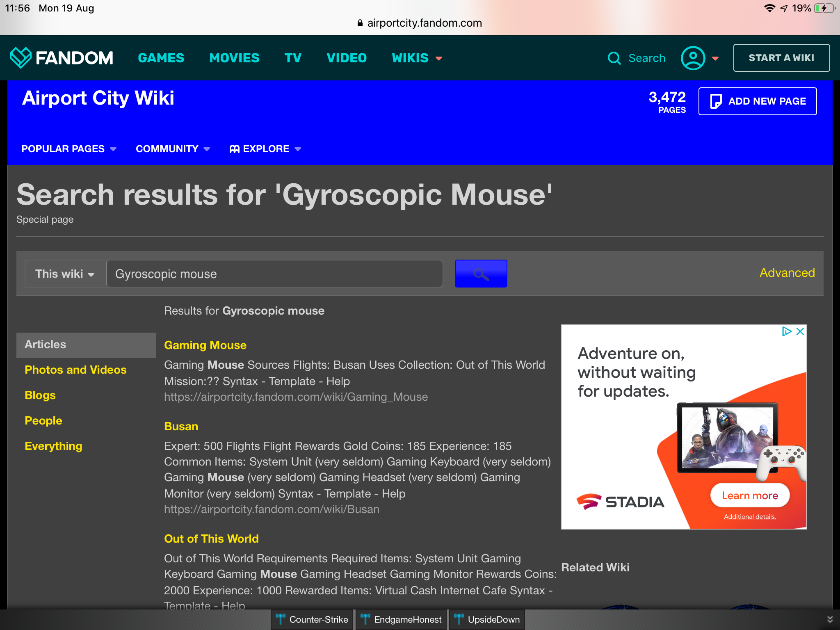Collapse toolbar with double chevron icon
840x630 pixels.
(x=830, y=619)
